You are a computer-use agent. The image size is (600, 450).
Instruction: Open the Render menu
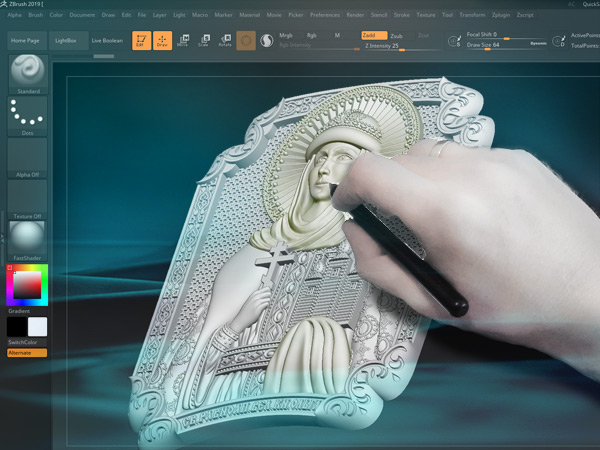[x=355, y=15]
